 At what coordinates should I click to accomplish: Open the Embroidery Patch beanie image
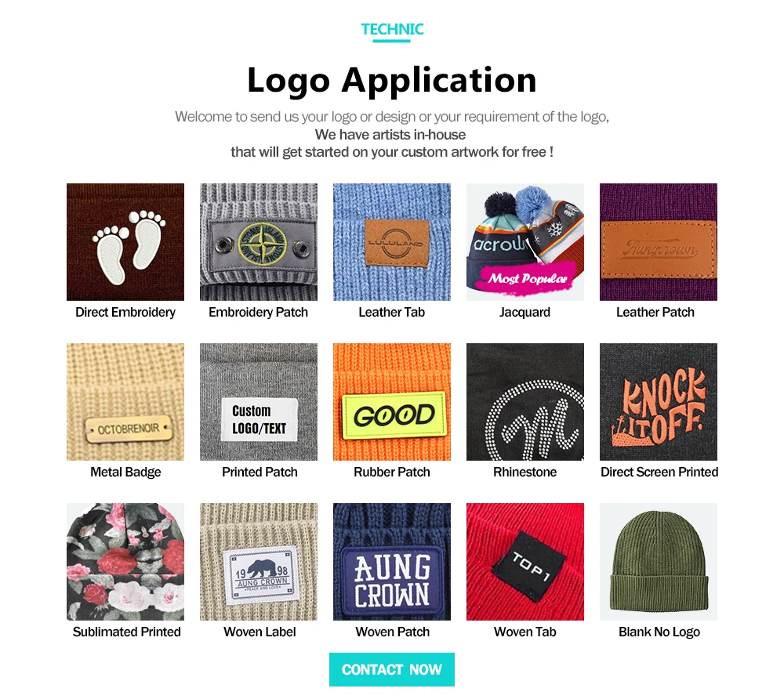(x=259, y=242)
